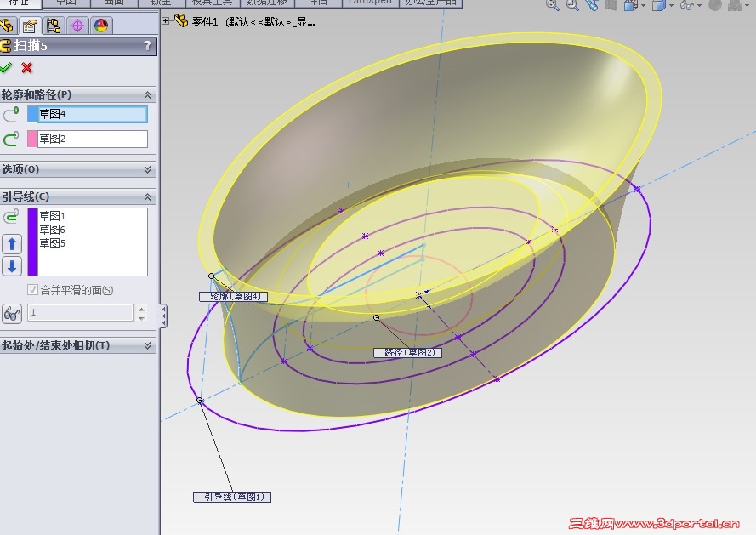Image resolution: width=756 pixels, height=535 pixels.
Task: Zoom to fit in the view toolbar
Action: coord(553,5)
